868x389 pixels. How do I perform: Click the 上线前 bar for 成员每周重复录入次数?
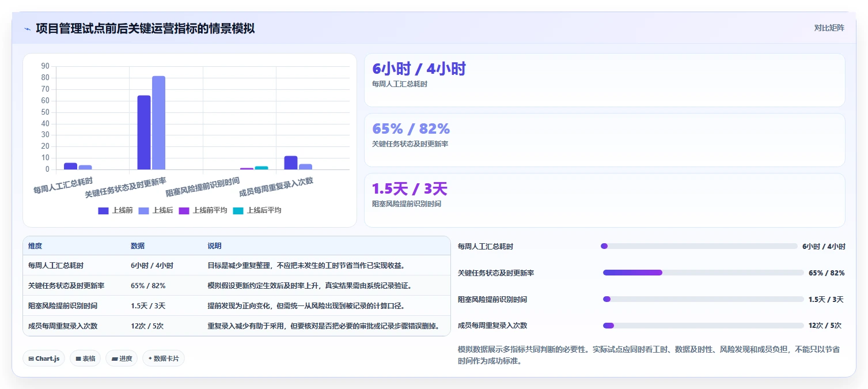click(x=291, y=163)
